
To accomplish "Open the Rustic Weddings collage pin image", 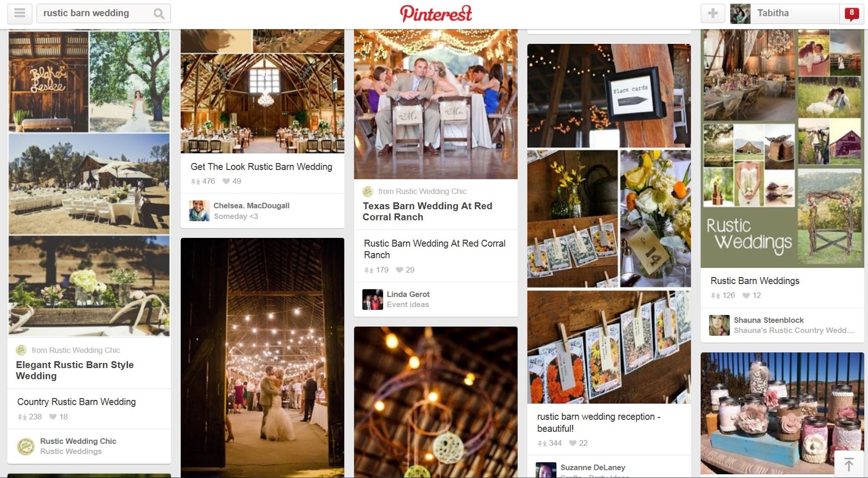I will point(782,148).
